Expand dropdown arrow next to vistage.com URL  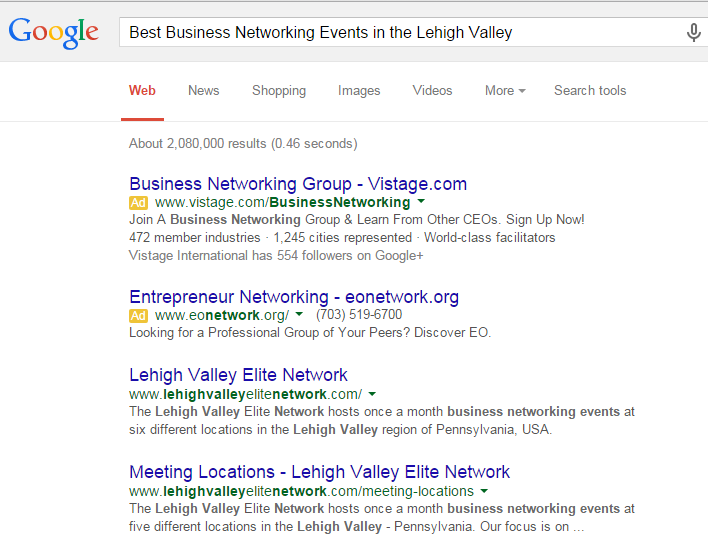421,201
